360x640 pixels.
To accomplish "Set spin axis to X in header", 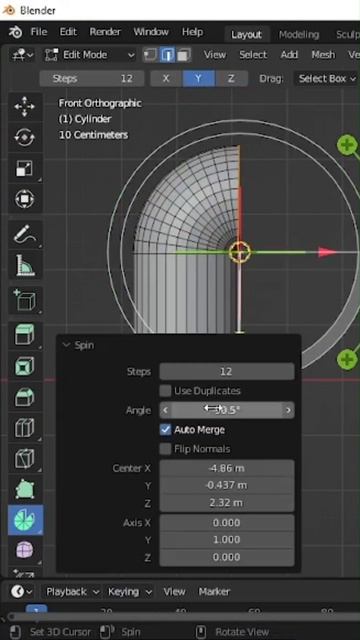I will point(166,78).
